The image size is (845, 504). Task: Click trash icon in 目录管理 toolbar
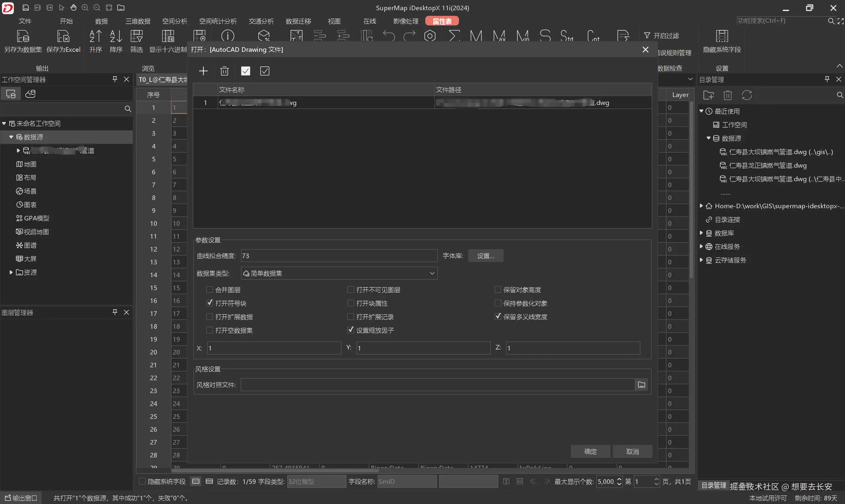click(x=727, y=95)
